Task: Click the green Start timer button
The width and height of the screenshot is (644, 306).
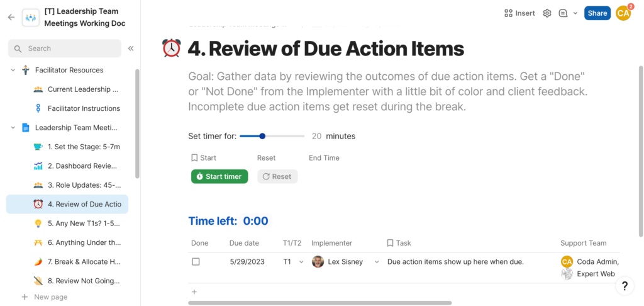Action: (x=219, y=176)
